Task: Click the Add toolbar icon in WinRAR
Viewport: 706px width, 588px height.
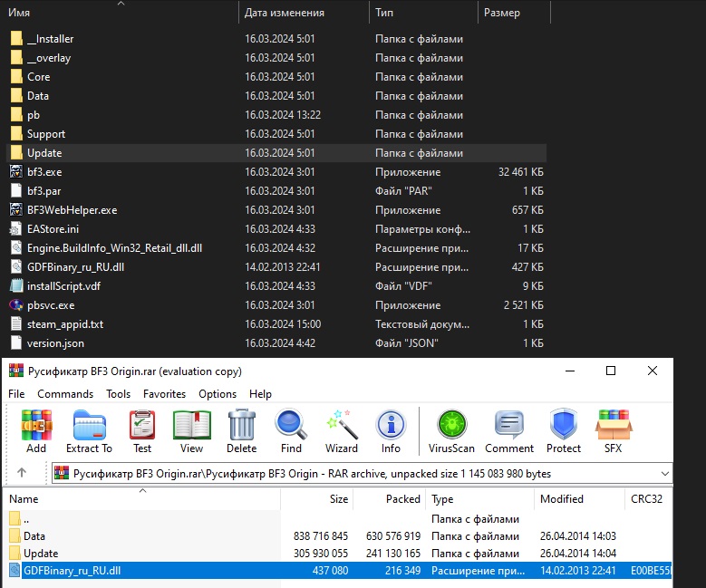Action: click(x=36, y=425)
